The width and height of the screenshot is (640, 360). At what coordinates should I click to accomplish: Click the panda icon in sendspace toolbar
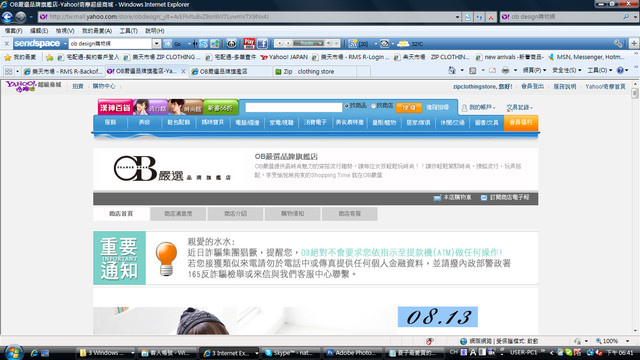tap(231, 43)
